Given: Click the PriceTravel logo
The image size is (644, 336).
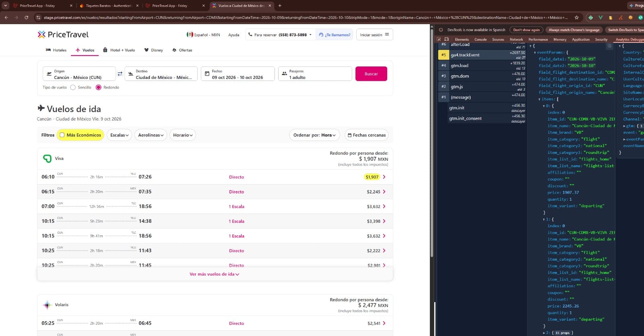Looking at the screenshot, I should point(63,35).
